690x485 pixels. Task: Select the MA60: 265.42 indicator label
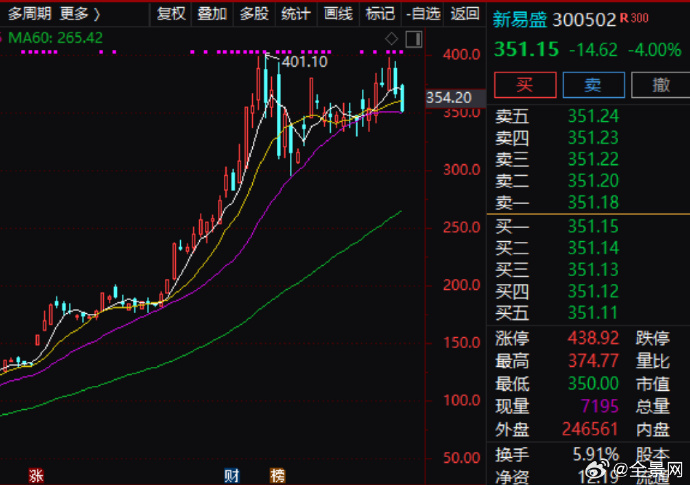pos(55,38)
